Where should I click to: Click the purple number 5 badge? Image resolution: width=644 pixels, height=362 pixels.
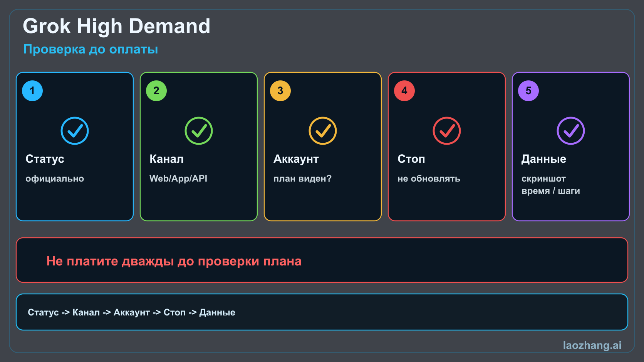tap(528, 91)
